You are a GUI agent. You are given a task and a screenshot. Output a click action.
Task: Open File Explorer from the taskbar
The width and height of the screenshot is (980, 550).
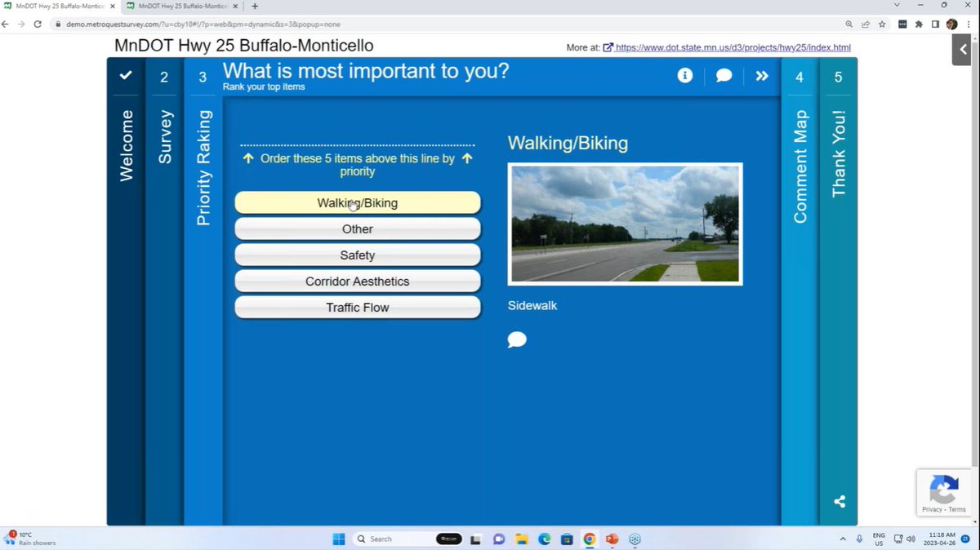tap(522, 539)
